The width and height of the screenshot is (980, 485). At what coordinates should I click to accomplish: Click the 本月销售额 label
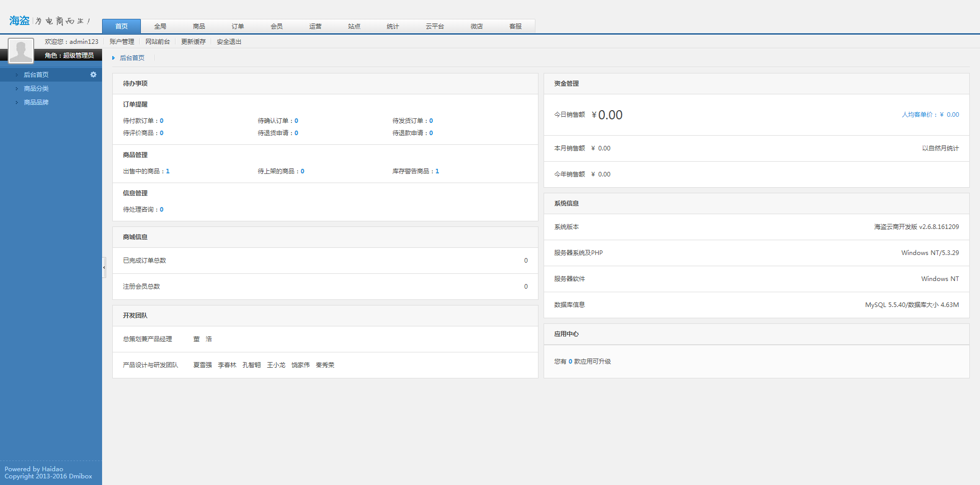coord(570,148)
